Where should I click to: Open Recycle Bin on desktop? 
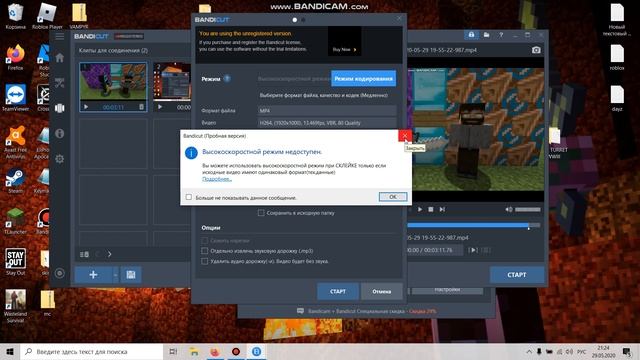click(x=16, y=17)
